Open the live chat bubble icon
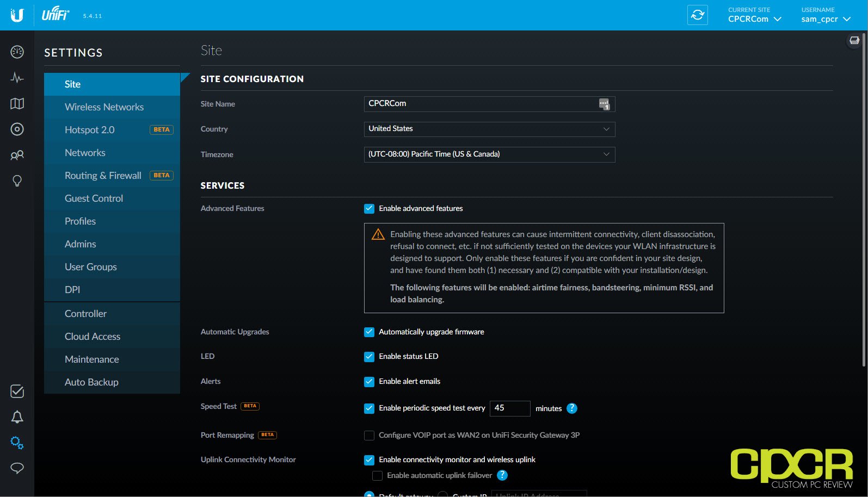The width and height of the screenshot is (868, 497). (x=17, y=468)
